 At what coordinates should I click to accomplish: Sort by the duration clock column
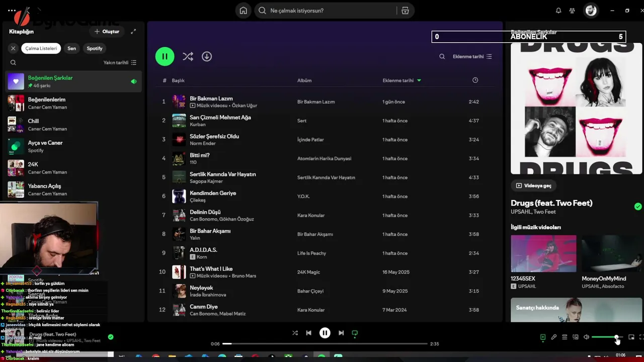tap(475, 80)
